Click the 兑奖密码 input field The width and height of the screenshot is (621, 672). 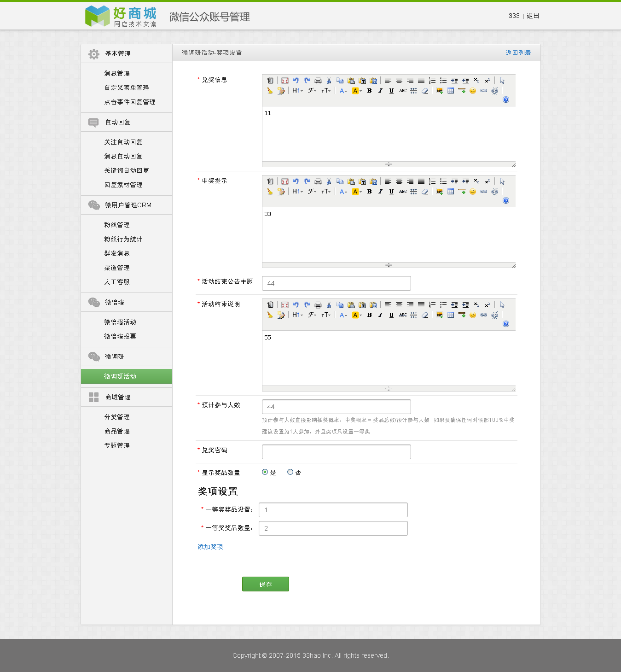point(337,452)
